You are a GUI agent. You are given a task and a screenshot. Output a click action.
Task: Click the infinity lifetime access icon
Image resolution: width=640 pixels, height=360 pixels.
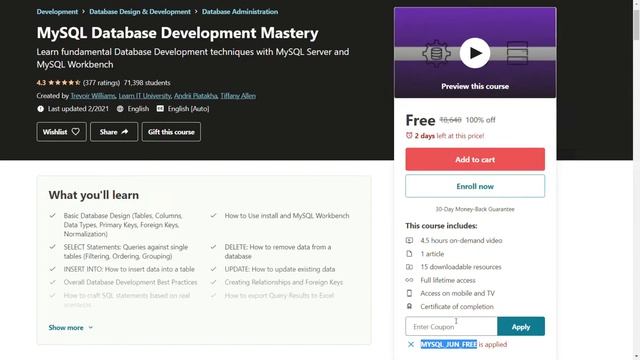pyautogui.click(x=409, y=280)
